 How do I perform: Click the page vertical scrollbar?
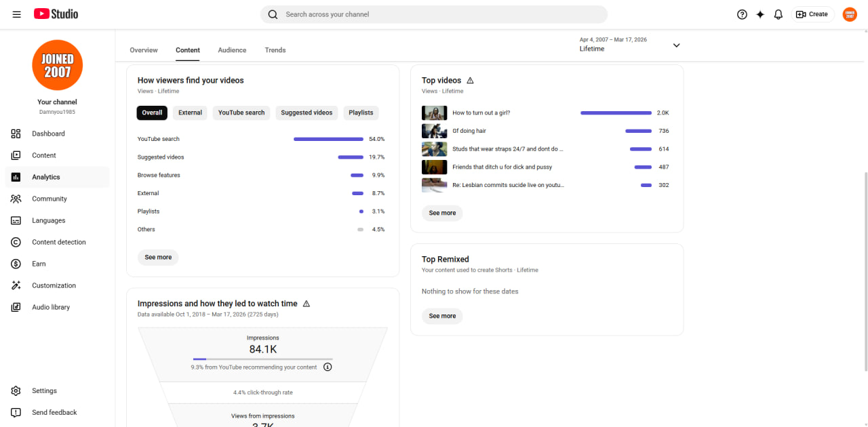[865, 271]
